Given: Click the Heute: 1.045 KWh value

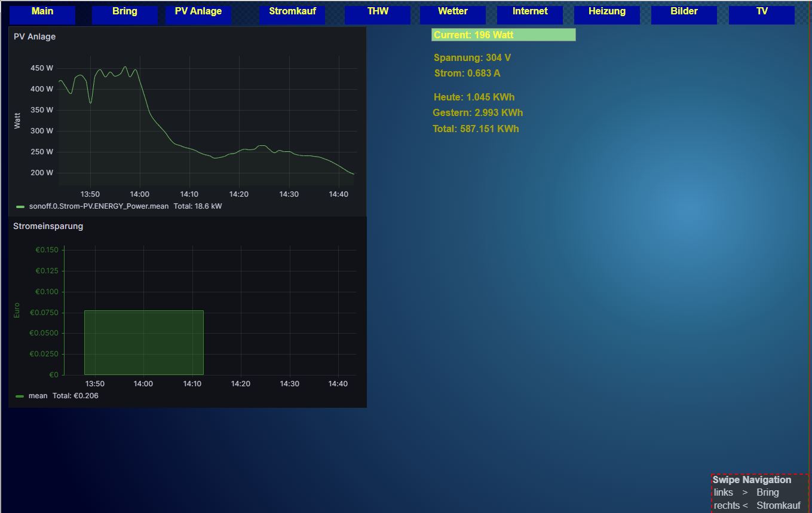Looking at the screenshot, I should click(x=474, y=97).
